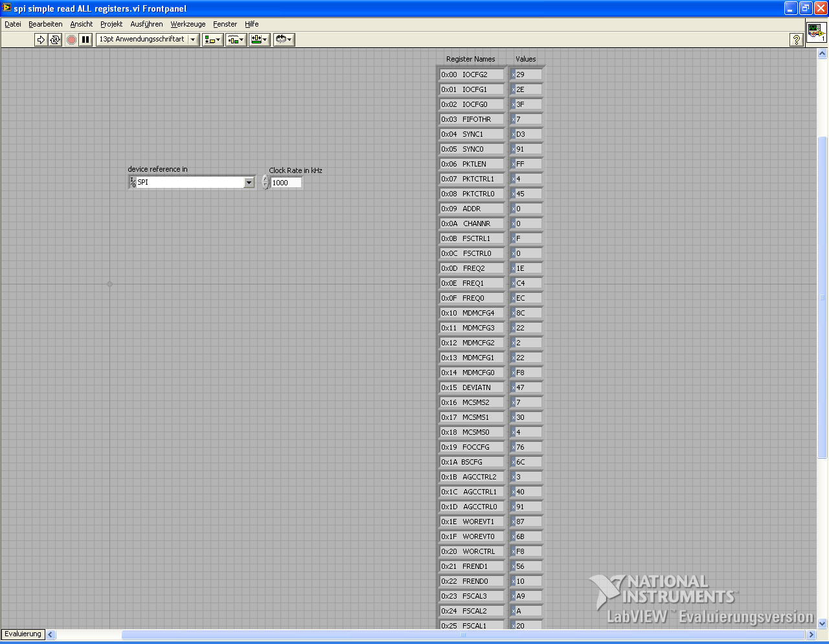This screenshot has width=829, height=644.
Task: Click the hex radix indicator of 0x12 MDMCFG2 value
Action: pos(514,343)
